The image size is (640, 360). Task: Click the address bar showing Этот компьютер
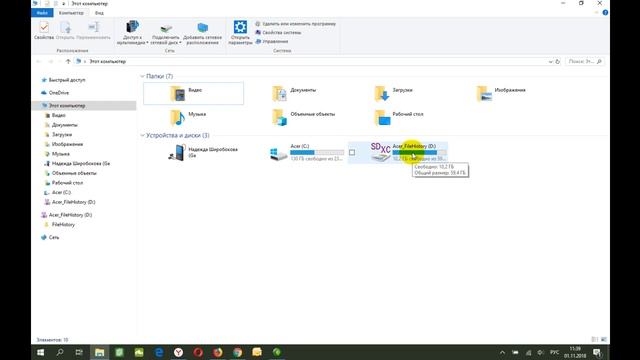pos(310,61)
